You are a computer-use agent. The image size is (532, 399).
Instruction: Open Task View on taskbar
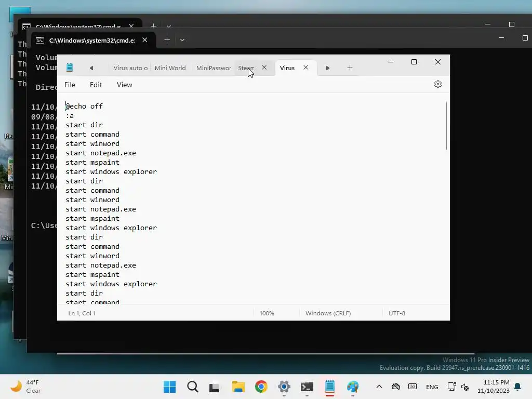point(214,387)
